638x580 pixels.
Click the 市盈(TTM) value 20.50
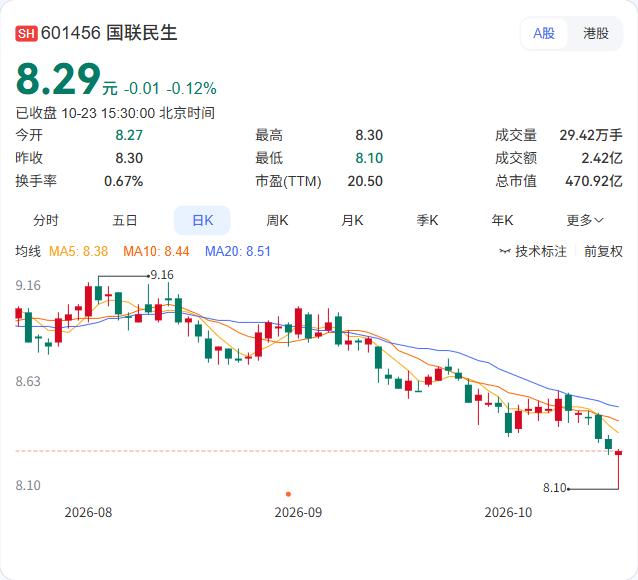coord(365,181)
